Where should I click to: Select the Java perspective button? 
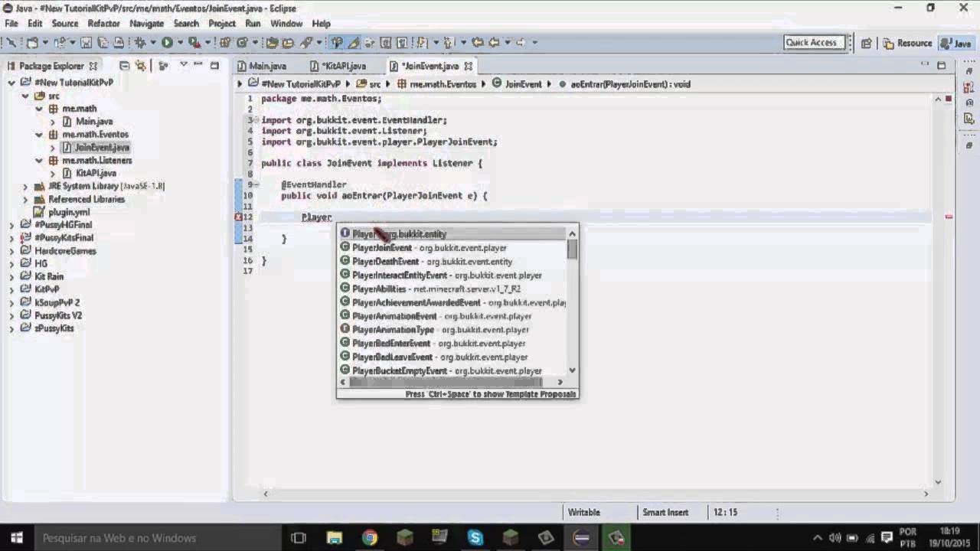[955, 43]
